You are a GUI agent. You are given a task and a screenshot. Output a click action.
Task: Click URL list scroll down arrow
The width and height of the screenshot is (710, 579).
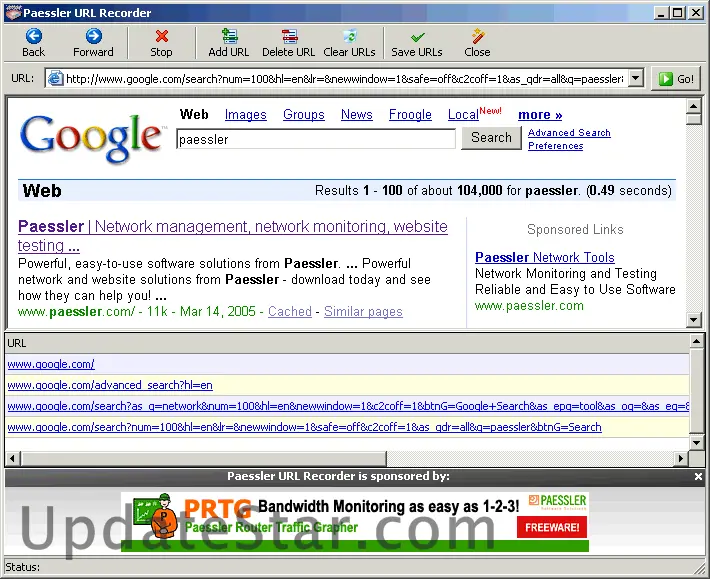[x=696, y=442]
